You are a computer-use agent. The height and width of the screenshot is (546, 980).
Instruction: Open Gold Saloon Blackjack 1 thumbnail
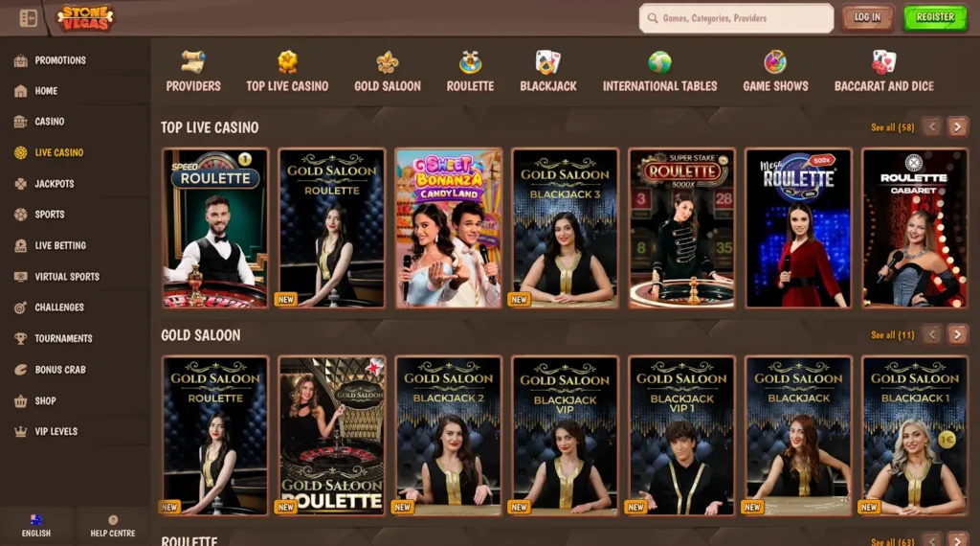[x=915, y=436]
